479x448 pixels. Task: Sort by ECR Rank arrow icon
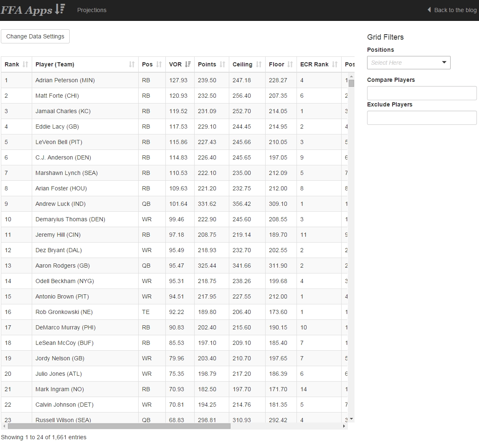(x=335, y=64)
